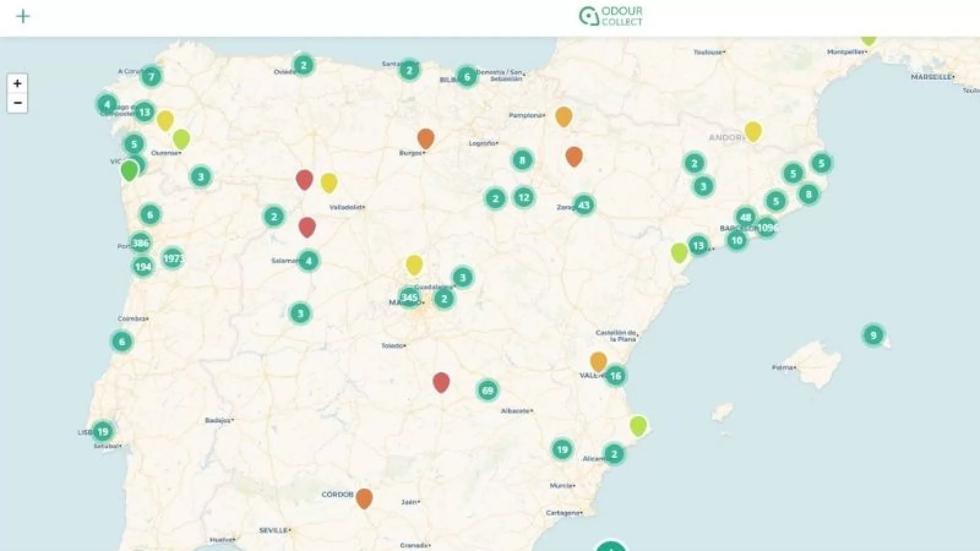Open the Odour Collect logo link
This screenshot has width=980, height=551.
[x=611, y=17]
